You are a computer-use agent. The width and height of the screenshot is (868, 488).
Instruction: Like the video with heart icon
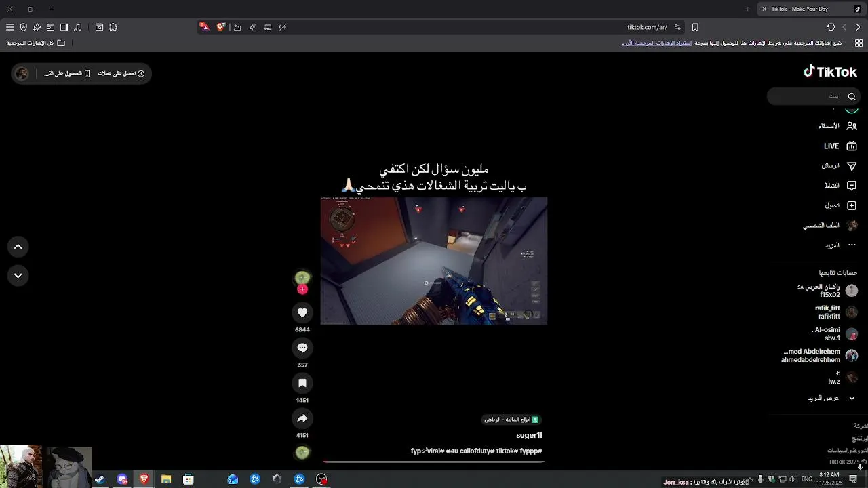click(302, 312)
